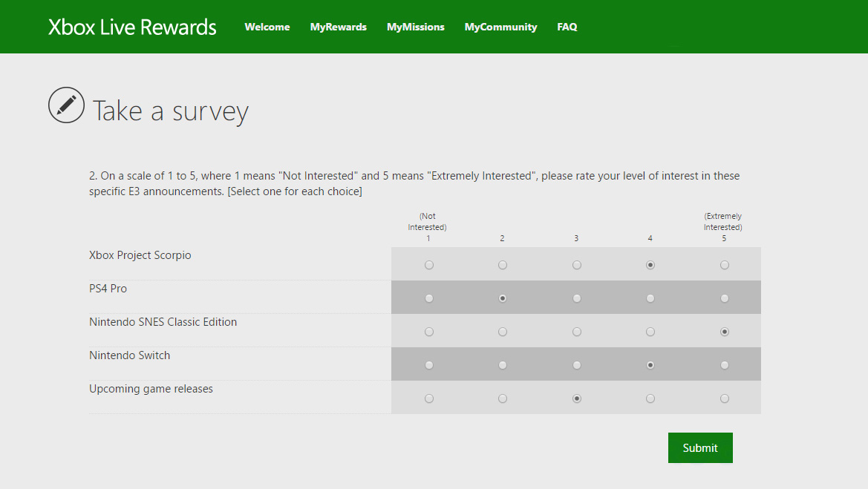868x489 pixels.
Task: Rate Nintendo SNES Classic Edition as 1
Action: 429,332
